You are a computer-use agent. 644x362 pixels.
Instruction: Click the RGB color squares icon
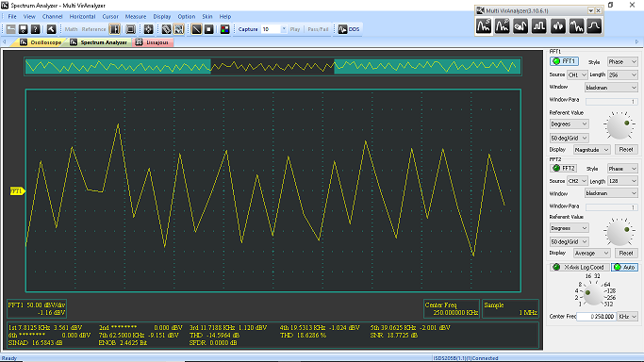tap(224, 29)
